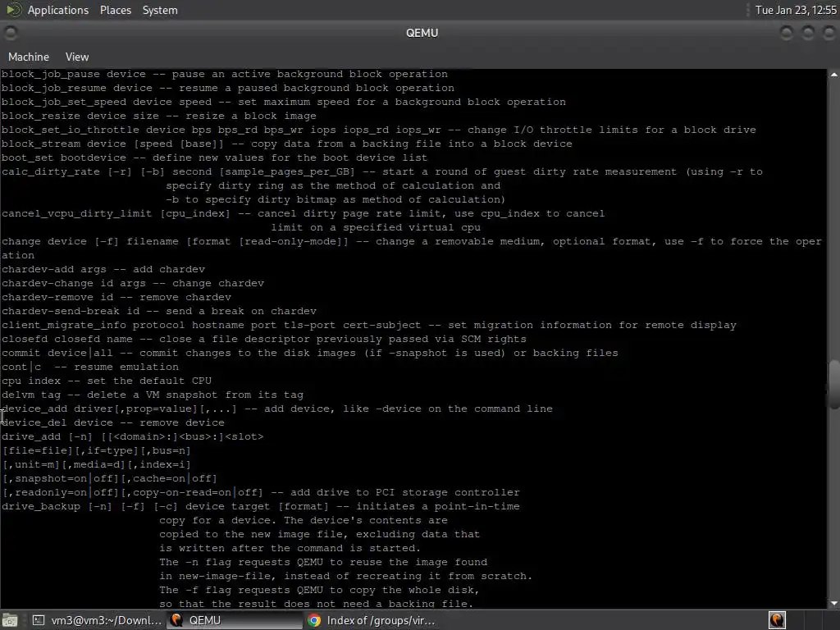Screen dimensions: 840x630
Task: Click the terminal icon in the taskbar
Action: pos(39,620)
